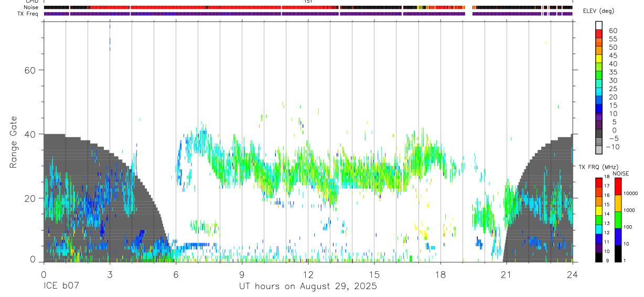Click the Noise status strip above the plot
The width and height of the screenshot is (644, 297).
click(308, 7)
